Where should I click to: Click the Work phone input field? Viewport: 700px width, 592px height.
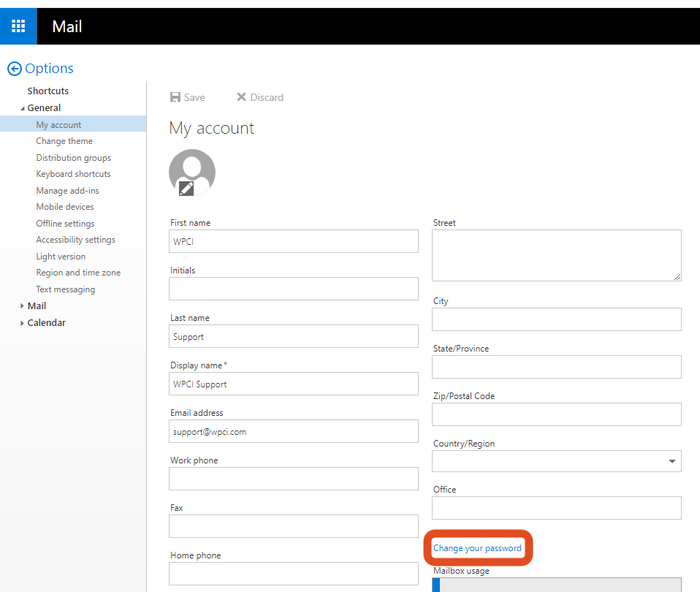(x=293, y=479)
